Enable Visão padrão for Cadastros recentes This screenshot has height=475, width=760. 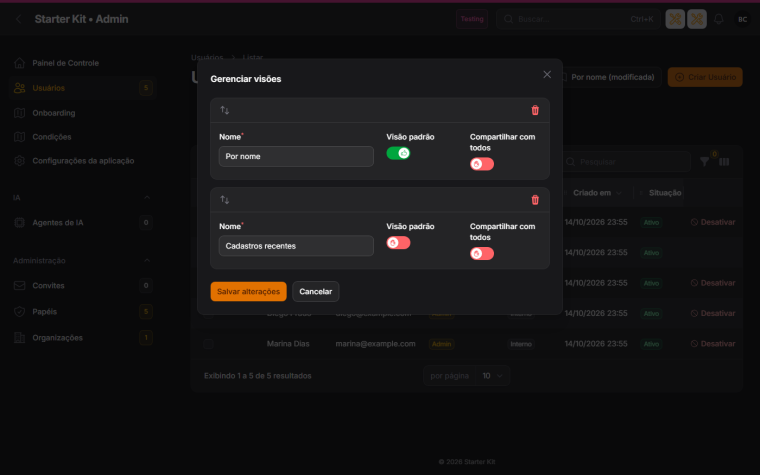click(x=398, y=243)
